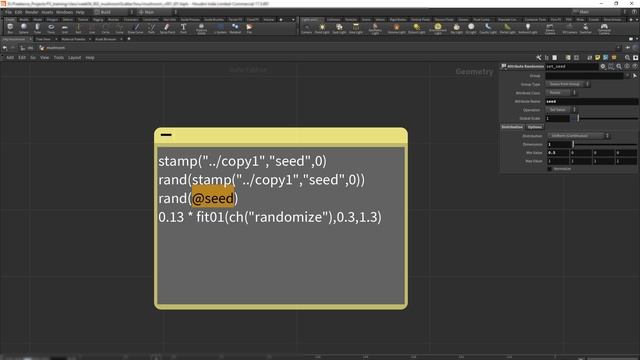Viewport: 640px width, 360px height.
Task: Switch to the Asset Browser tab
Action: coord(106,39)
